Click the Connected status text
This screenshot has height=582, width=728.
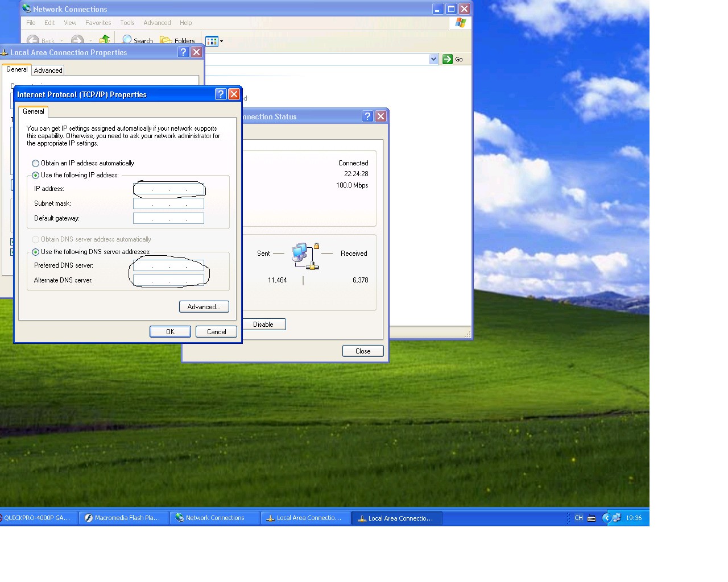tap(353, 163)
